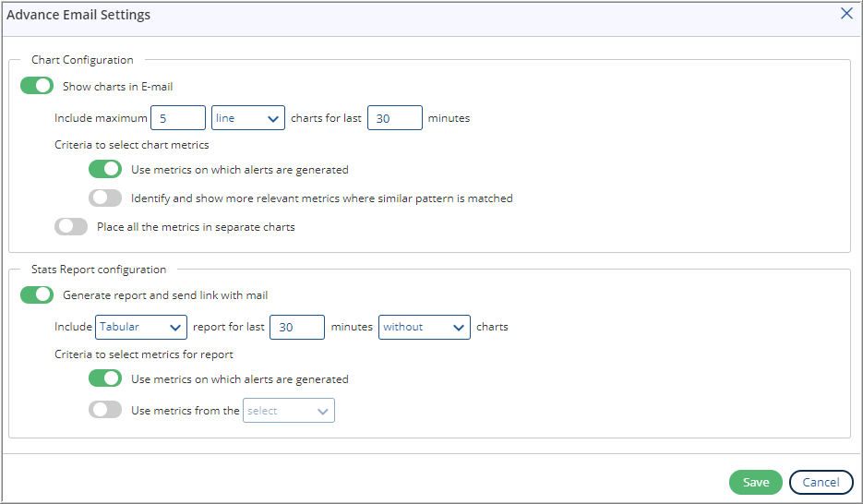
Task: Click the report for last minutes field
Action: [x=297, y=327]
